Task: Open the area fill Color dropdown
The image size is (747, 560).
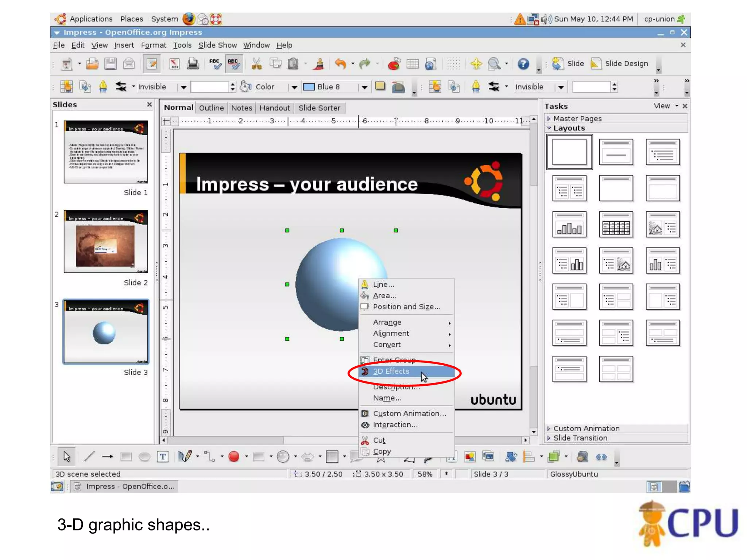Action: click(x=294, y=87)
